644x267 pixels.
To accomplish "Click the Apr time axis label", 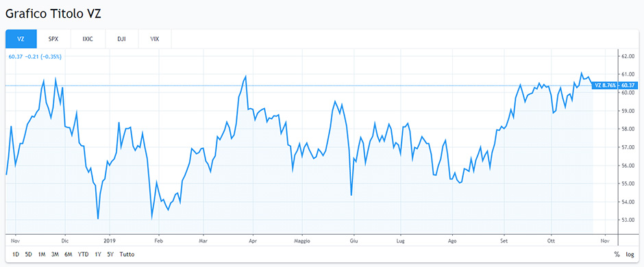I will [x=253, y=241].
